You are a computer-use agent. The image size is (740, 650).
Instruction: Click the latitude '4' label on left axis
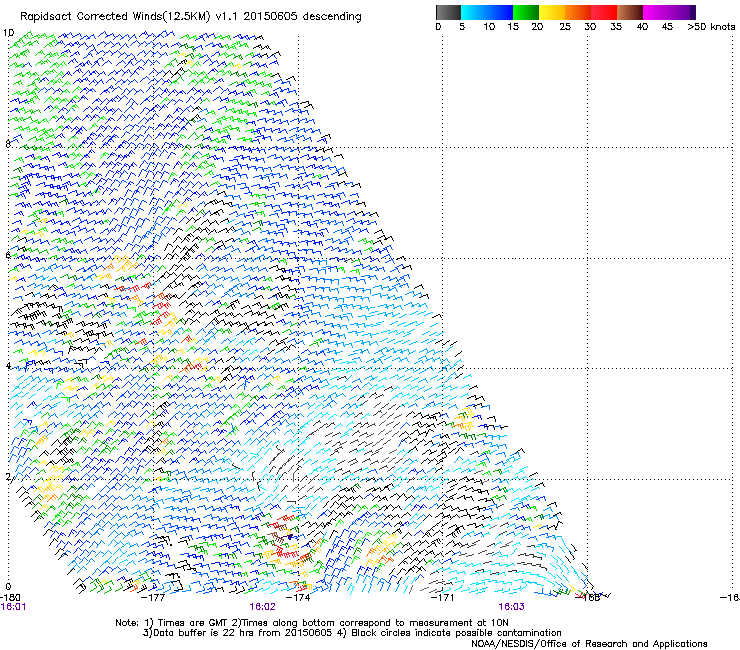[8, 366]
